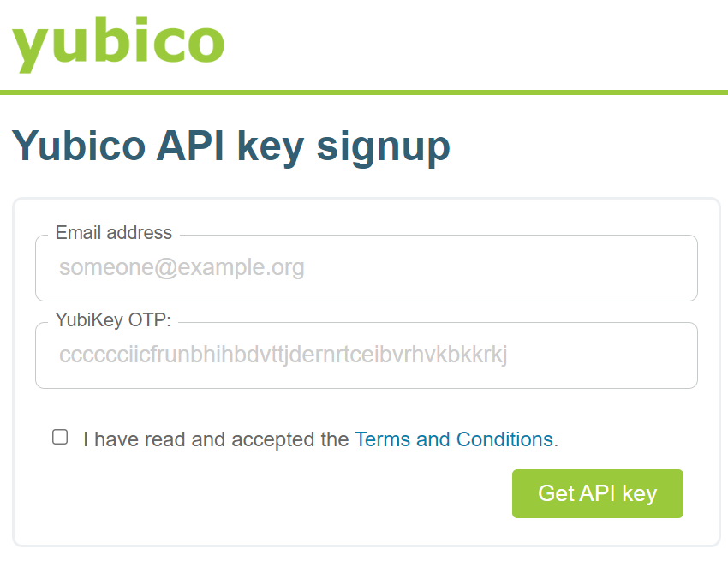
Task: Click the Email address field label
Action: tap(113, 232)
